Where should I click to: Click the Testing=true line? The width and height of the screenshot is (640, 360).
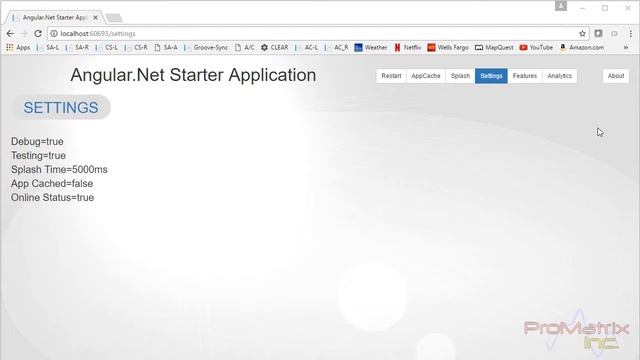click(x=38, y=156)
